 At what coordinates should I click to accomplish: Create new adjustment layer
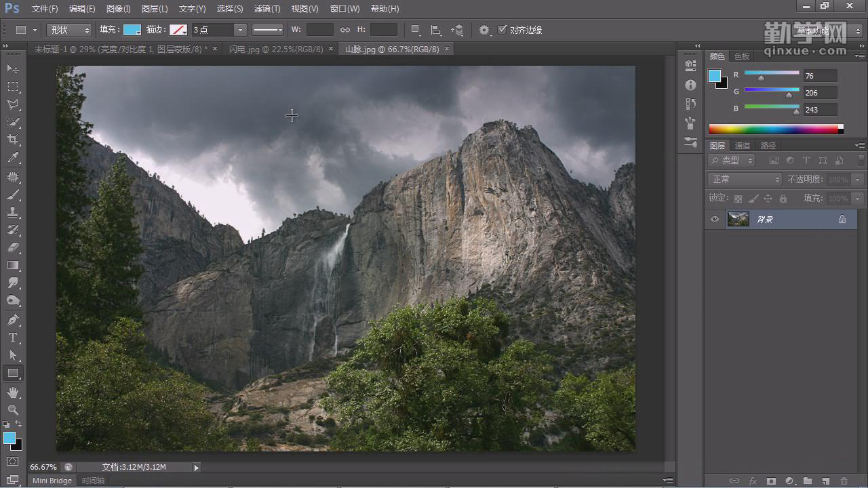(x=789, y=481)
